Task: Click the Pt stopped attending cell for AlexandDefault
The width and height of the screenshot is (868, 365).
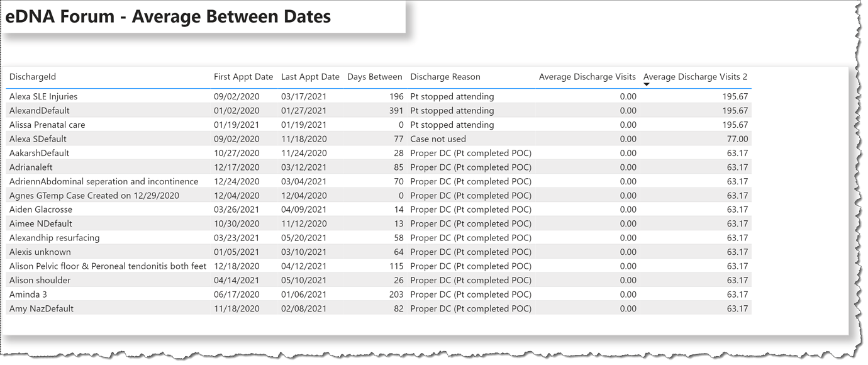Action: coord(453,110)
